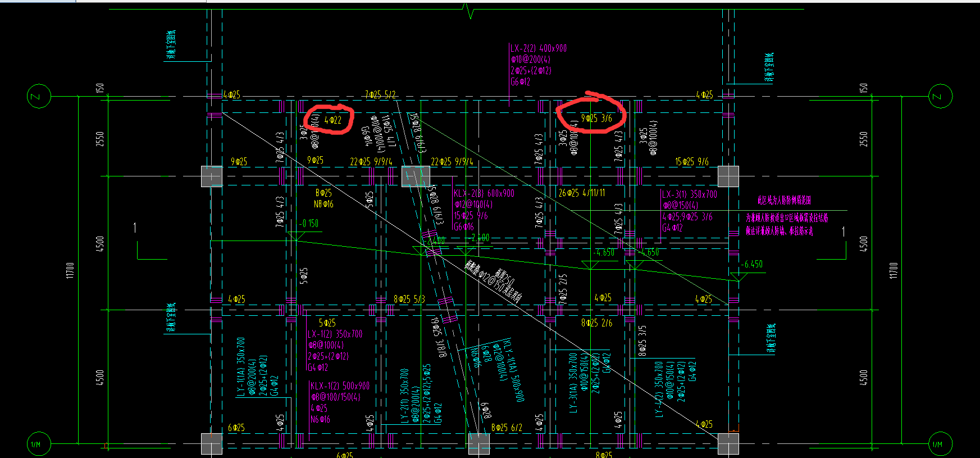Pick the "G6Φ12" text below LX-2(2)
980x458 pixels.
[520, 82]
